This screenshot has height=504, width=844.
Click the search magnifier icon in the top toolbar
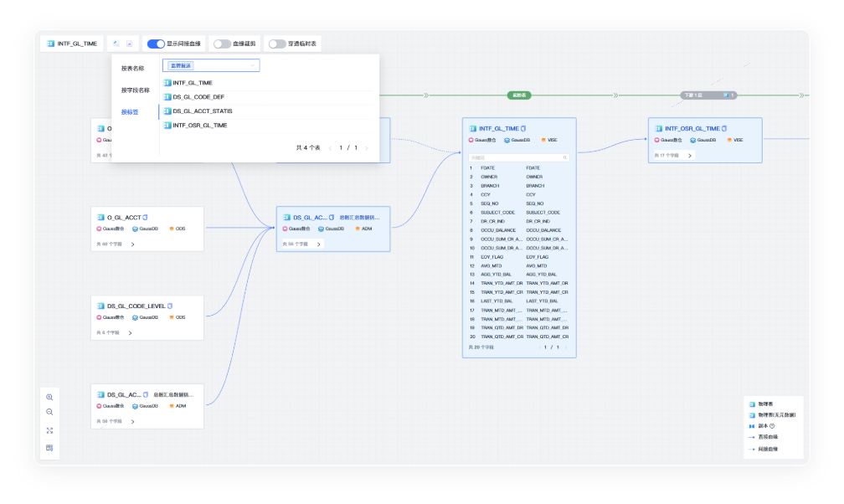point(116,44)
